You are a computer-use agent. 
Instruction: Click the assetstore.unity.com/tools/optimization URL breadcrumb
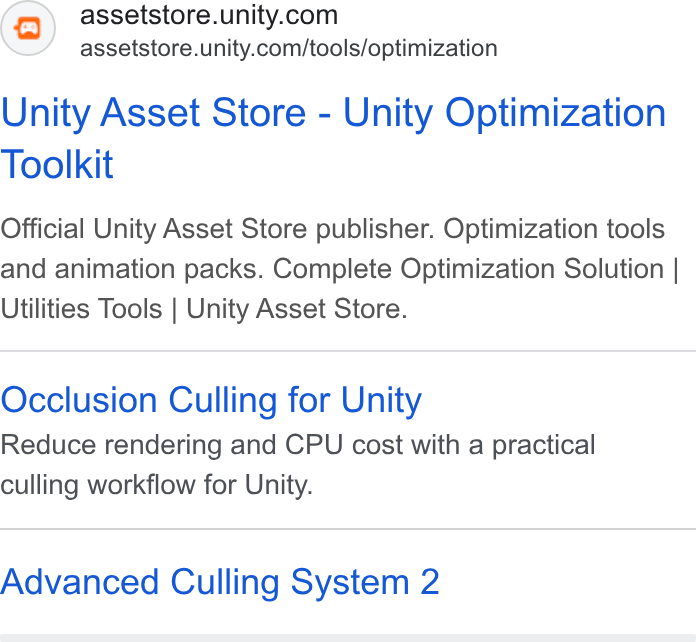pos(289,48)
